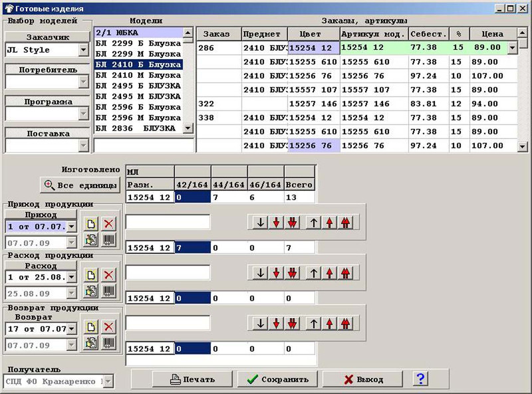Click the black down arrow in the Расход arrow row
The image size is (532, 394).
[261, 273]
